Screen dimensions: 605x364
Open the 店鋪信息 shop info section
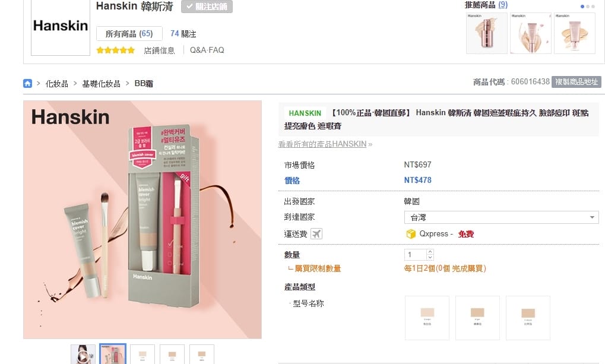pos(159,50)
